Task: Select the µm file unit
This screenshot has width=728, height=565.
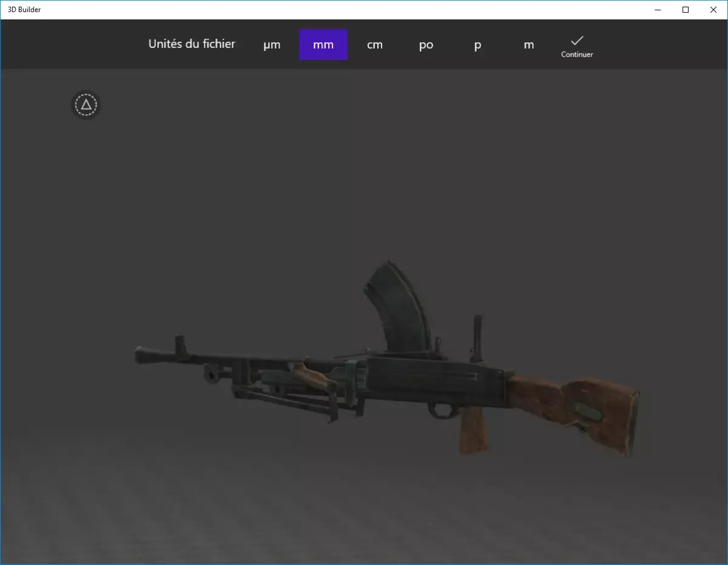Action: tap(272, 45)
